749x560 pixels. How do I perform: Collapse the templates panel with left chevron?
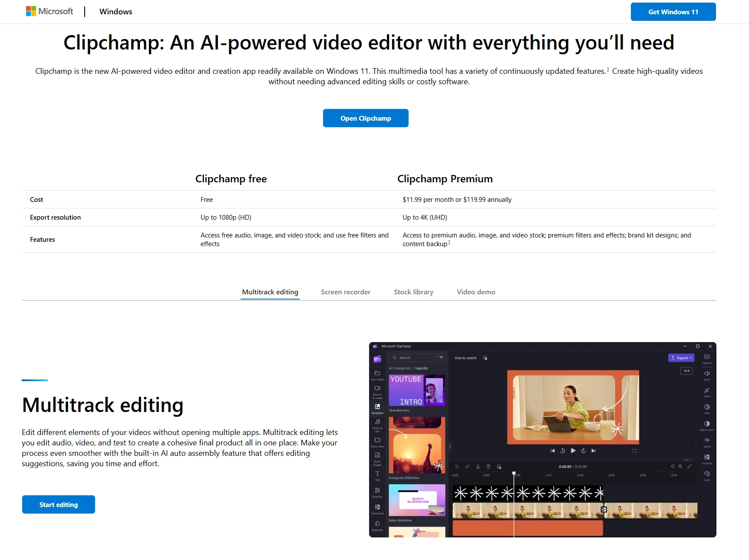point(450,446)
